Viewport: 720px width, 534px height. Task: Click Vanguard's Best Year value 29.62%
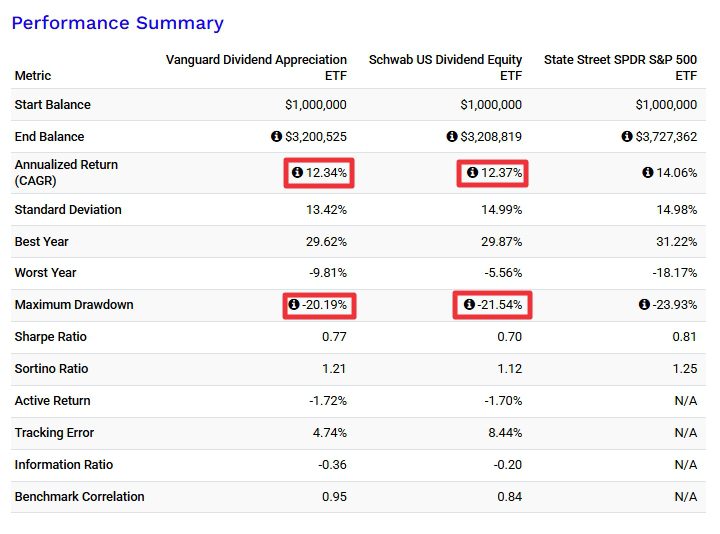click(326, 242)
